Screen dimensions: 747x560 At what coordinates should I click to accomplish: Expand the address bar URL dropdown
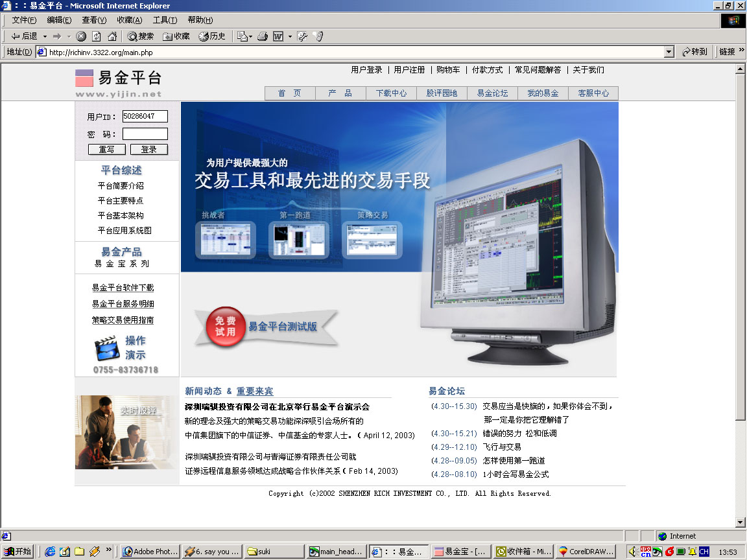(x=669, y=52)
